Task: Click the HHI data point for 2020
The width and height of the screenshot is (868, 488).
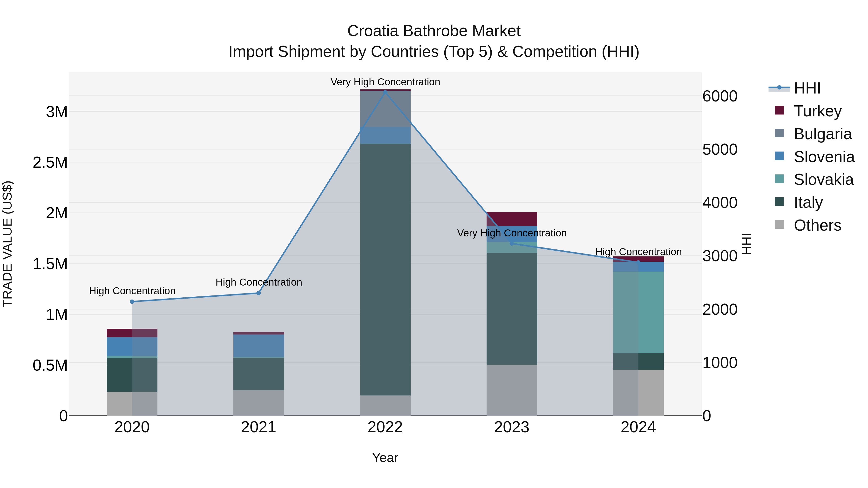Action: [x=132, y=302]
